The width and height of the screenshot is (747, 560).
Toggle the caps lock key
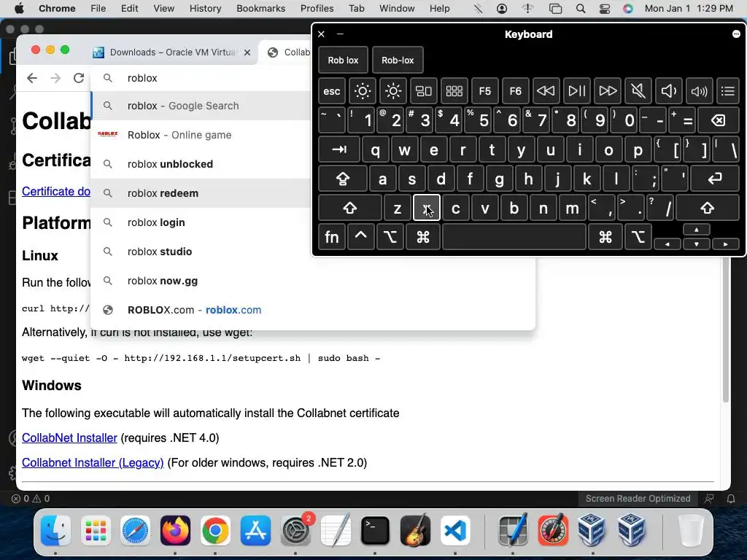click(343, 179)
